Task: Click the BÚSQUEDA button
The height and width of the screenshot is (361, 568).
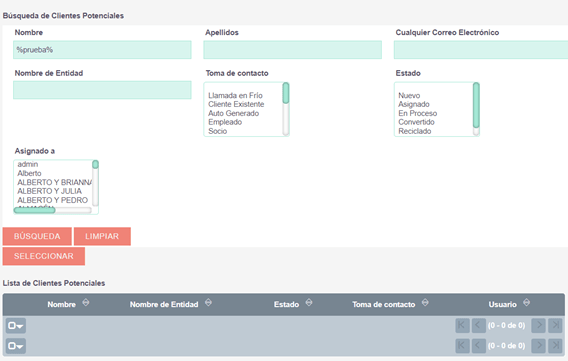Action: 37,236
